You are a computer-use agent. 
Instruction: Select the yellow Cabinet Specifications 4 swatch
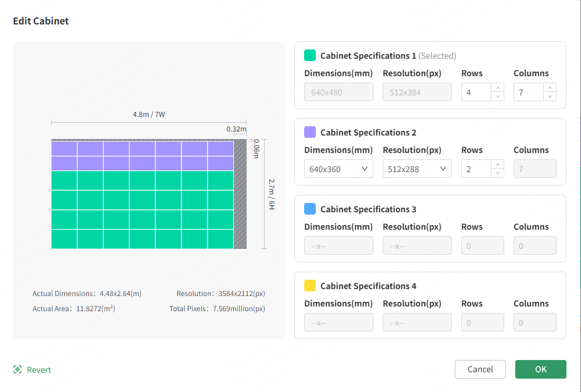[310, 286]
